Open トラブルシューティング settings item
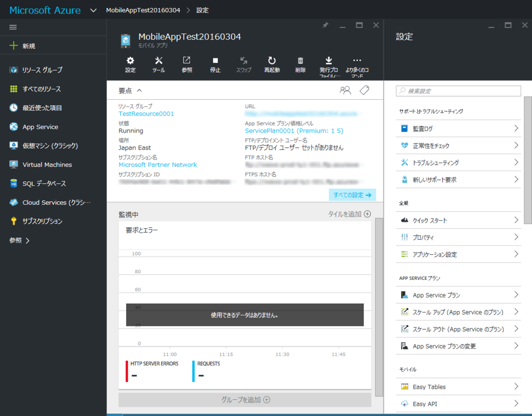Viewport: 532px width, 416px height. click(458, 162)
